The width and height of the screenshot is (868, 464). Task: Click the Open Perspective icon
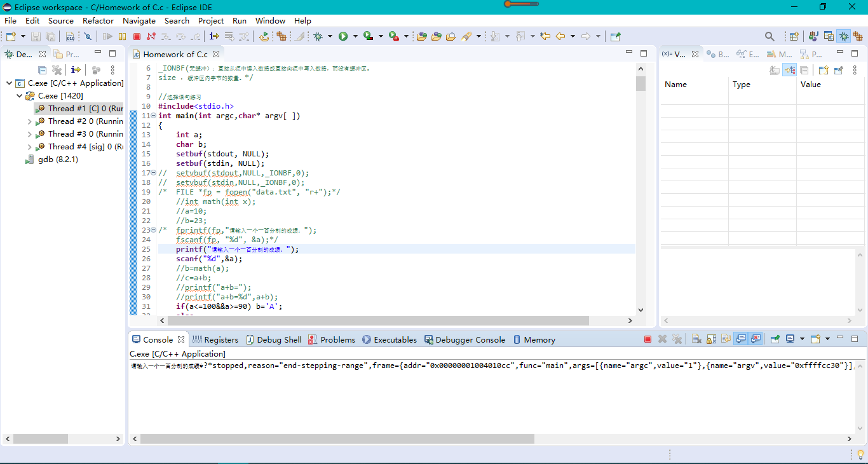pyautogui.click(x=794, y=36)
